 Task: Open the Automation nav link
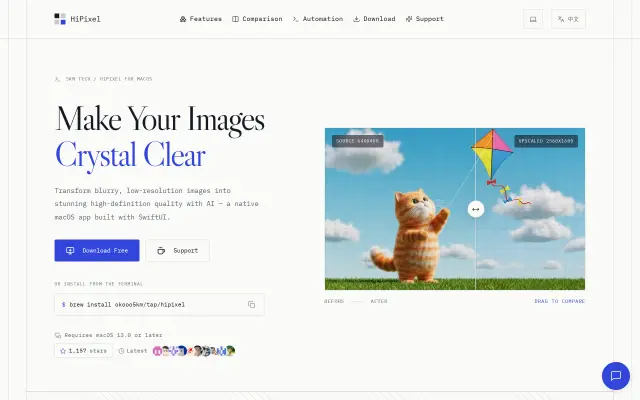318,19
